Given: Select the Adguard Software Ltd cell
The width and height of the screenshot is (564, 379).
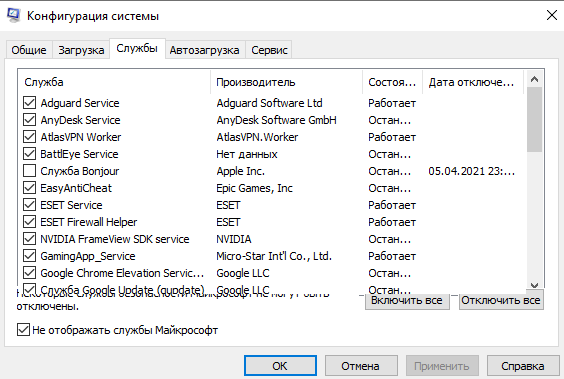Looking at the screenshot, I should click(269, 103).
